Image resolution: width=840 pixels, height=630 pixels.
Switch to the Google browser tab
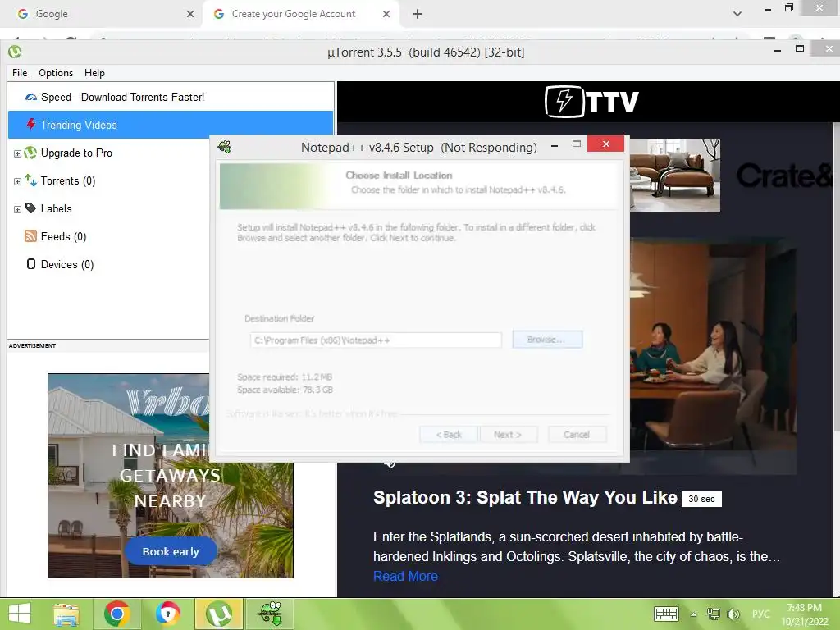(x=101, y=14)
